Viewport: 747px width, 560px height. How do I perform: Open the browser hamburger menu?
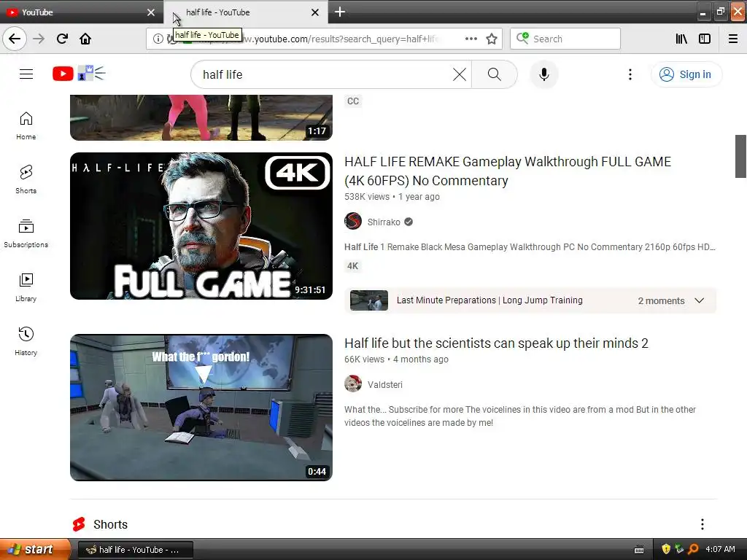coord(733,39)
